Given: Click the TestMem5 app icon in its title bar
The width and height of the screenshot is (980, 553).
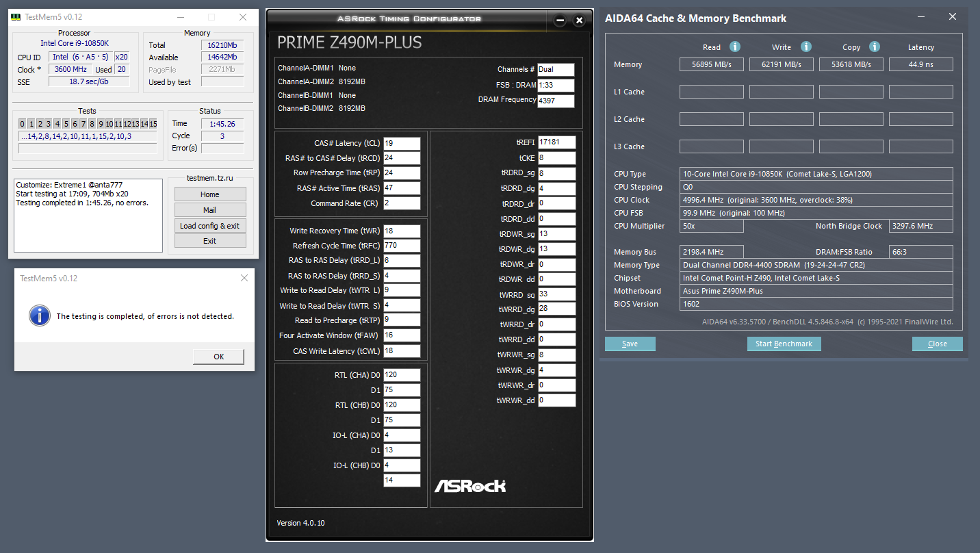Looking at the screenshot, I should pos(16,17).
